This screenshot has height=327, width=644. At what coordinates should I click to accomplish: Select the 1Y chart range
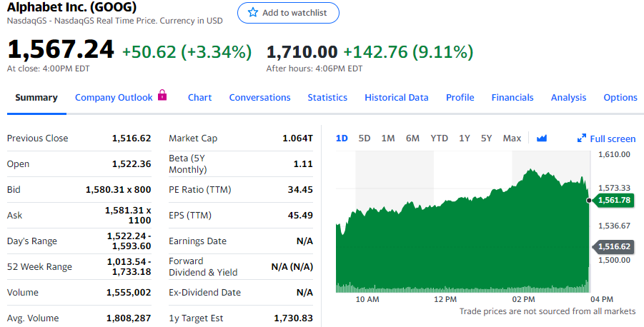pyautogui.click(x=464, y=139)
